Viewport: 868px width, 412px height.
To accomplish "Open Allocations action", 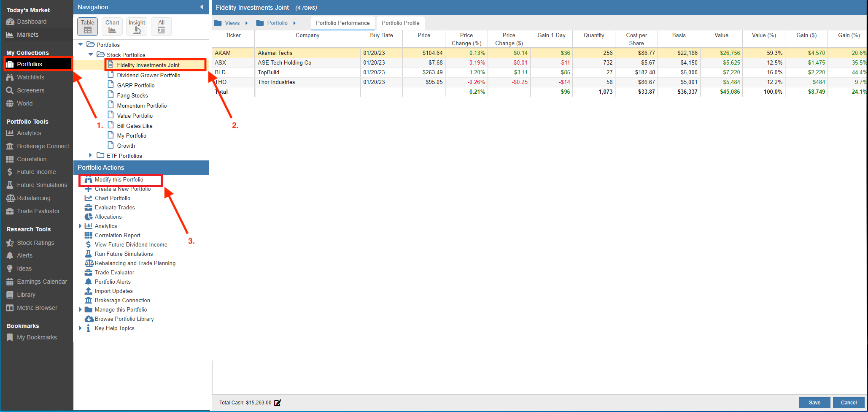I will click(108, 217).
